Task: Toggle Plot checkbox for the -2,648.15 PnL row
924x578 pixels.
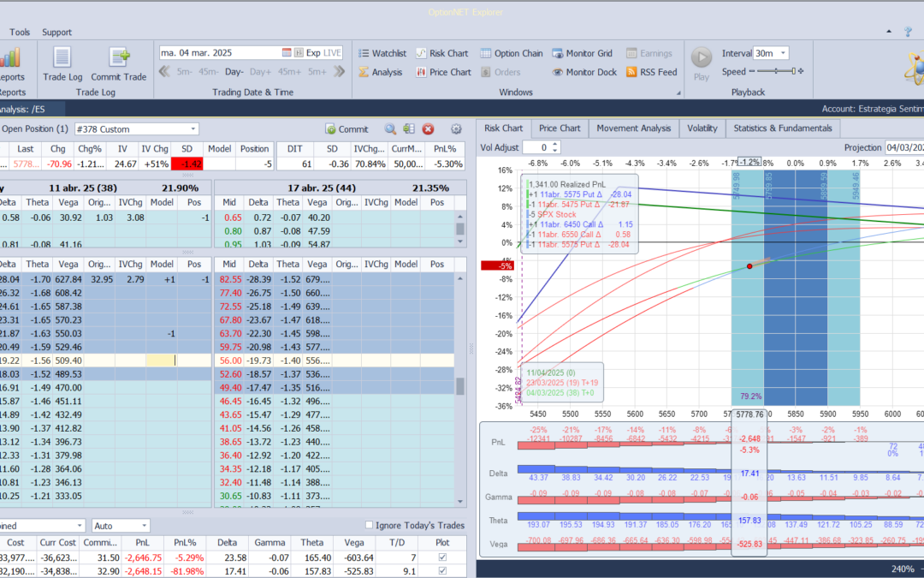Action: pos(442,571)
